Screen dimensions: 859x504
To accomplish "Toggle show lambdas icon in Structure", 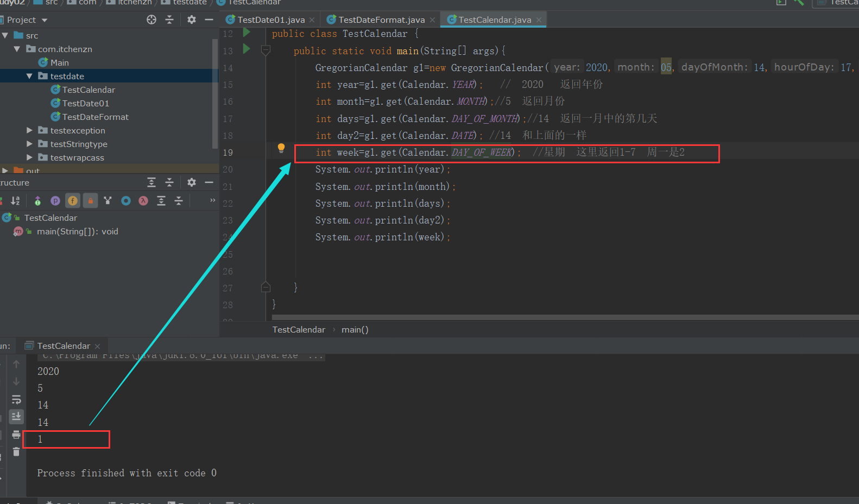I will (x=143, y=201).
